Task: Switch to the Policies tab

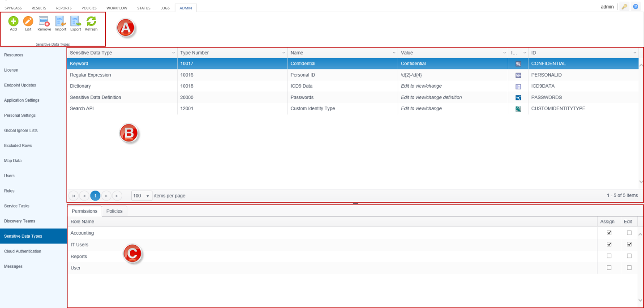Action: [x=114, y=211]
